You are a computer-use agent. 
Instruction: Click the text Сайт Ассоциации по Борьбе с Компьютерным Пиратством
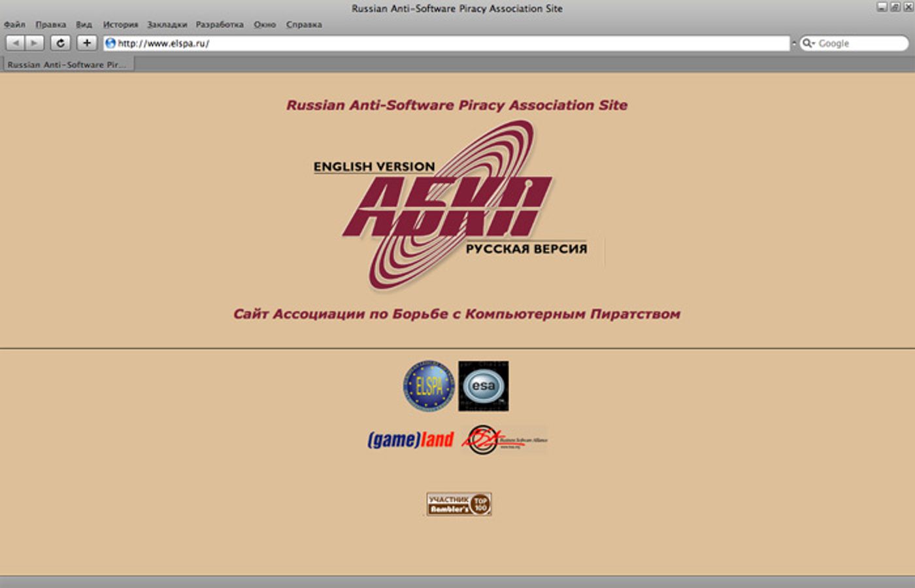[x=457, y=314]
